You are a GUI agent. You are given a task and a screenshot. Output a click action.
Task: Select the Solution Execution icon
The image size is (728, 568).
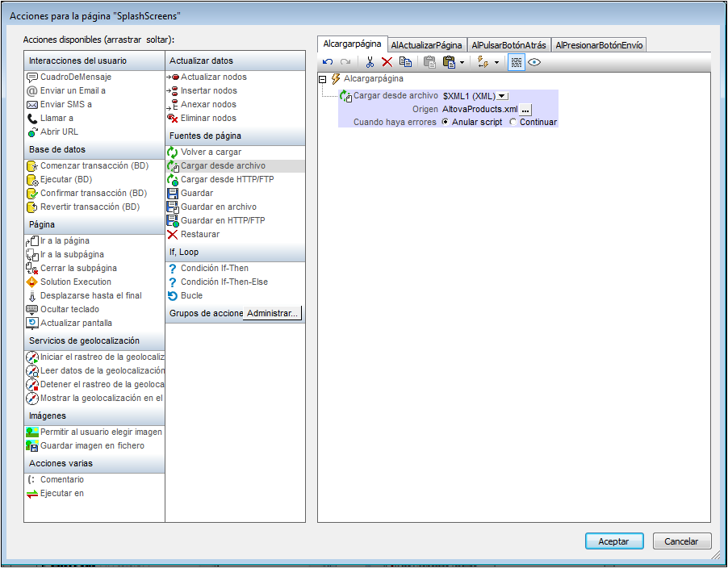point(32,282)
